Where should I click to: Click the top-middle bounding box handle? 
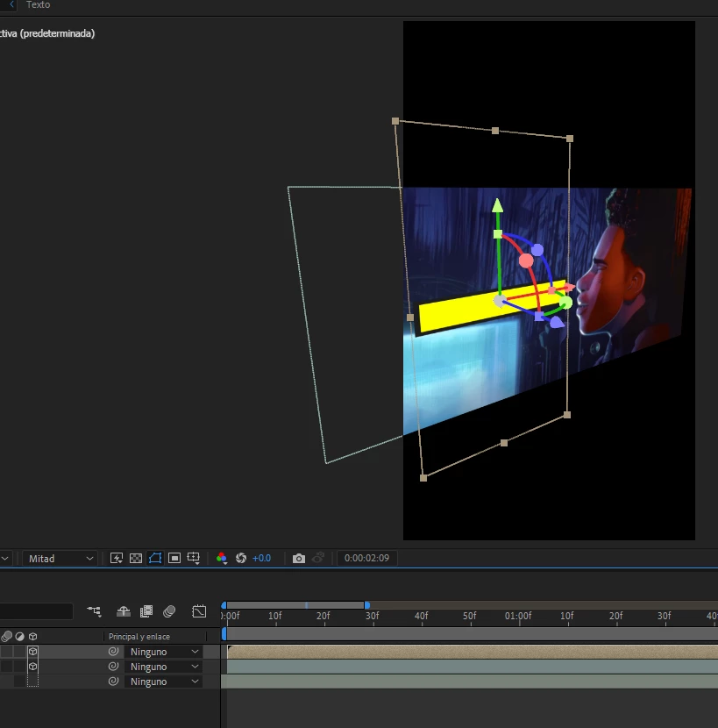pyautogui.click(x=495, y=131)
